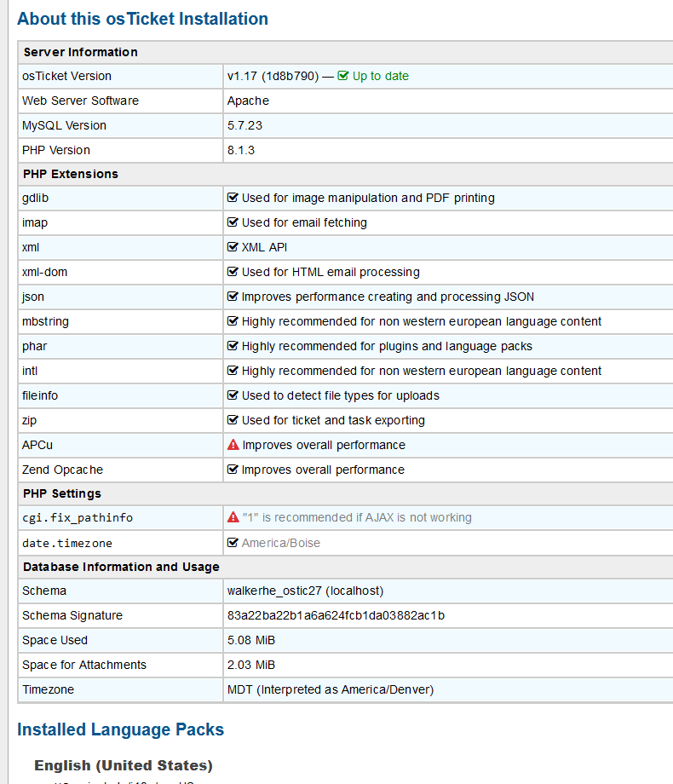The image size is (673, 784).
Task: Click the xml-dom checkbox mark
Action: (233, 272)
